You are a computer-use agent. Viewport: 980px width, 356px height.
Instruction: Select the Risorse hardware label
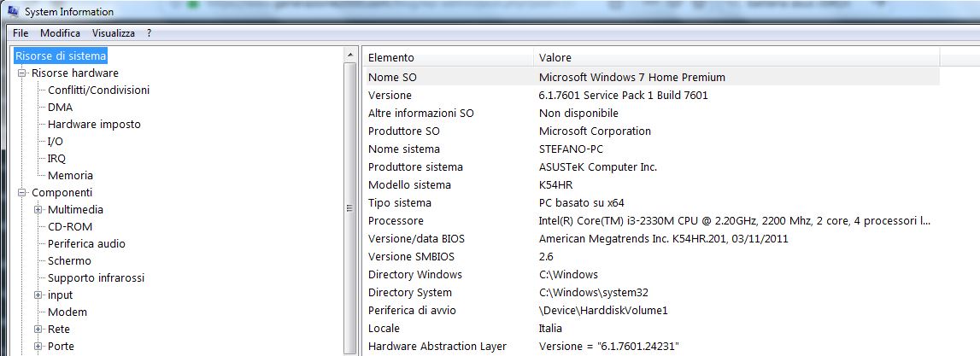(75, 73)
